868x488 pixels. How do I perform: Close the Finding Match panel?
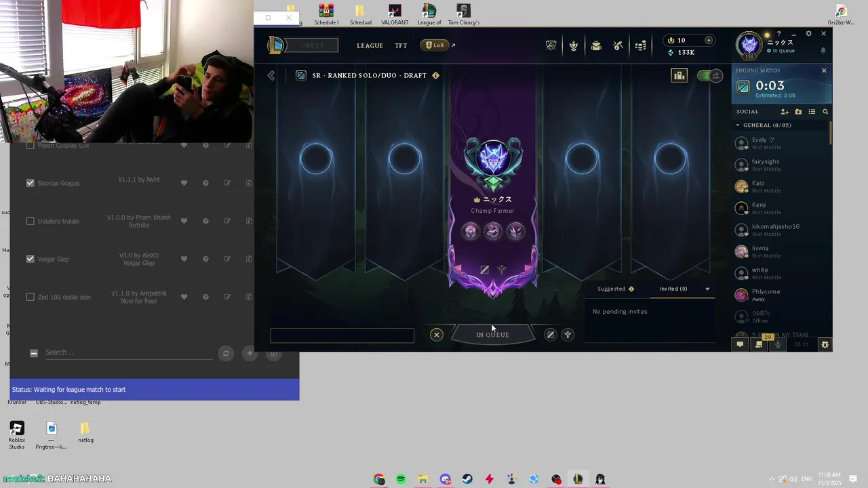click(824, 70)
